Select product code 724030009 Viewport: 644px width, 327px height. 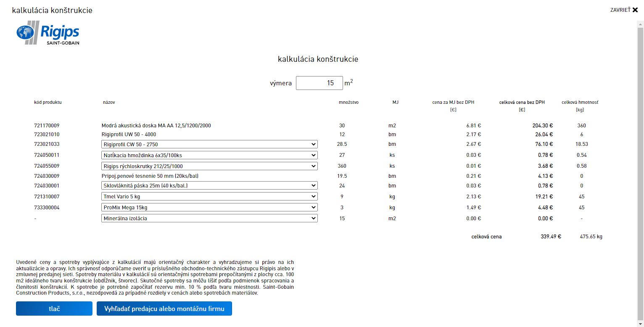pos(47,176)
